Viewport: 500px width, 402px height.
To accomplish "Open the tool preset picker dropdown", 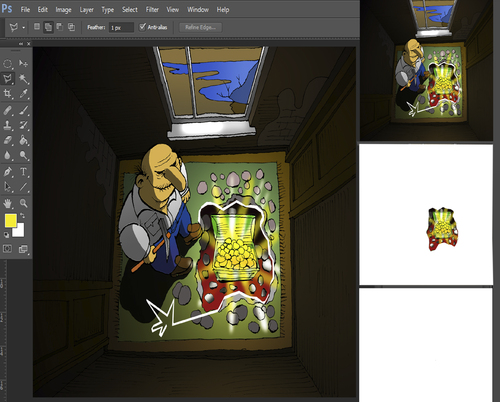I will click(x=23, y=28).
